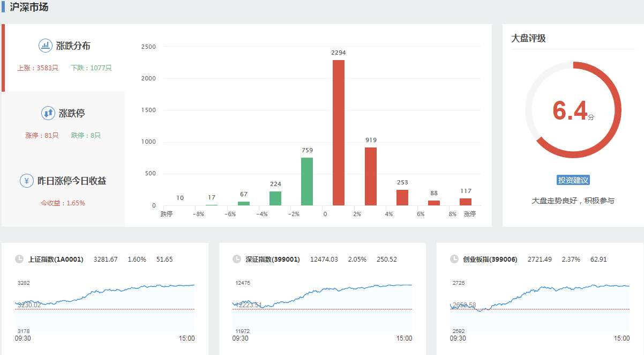Click the 沪深市场 section heading
The width and height of the screenshot is (644, 355).
click(29, 8)
